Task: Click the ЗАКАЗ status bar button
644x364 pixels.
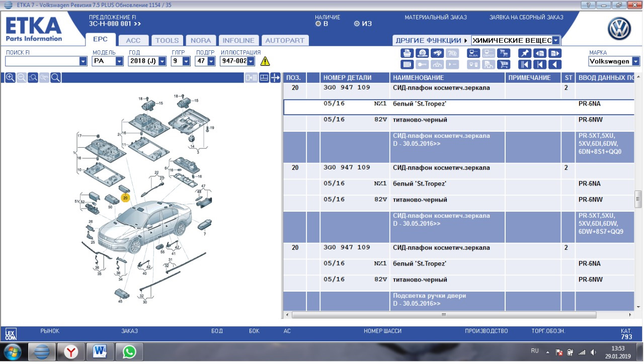Action: tap(129, 331)
